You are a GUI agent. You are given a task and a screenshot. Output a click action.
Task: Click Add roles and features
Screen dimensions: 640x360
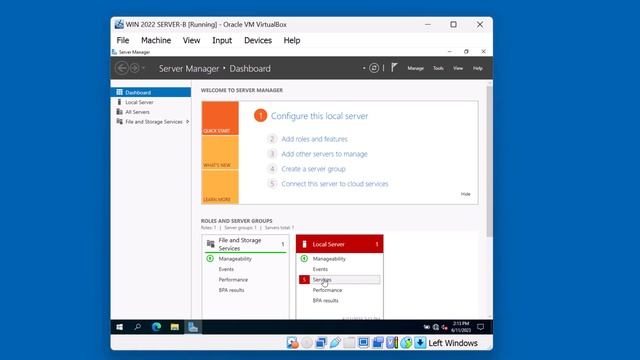(x=314, y=139)
